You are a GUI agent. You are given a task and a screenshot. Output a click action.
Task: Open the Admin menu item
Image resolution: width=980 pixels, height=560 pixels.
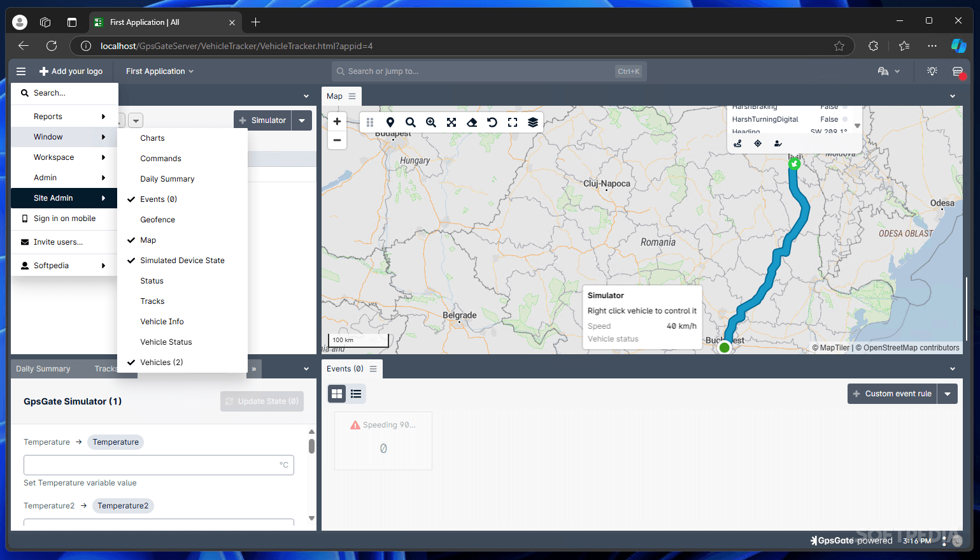(64, 178)
